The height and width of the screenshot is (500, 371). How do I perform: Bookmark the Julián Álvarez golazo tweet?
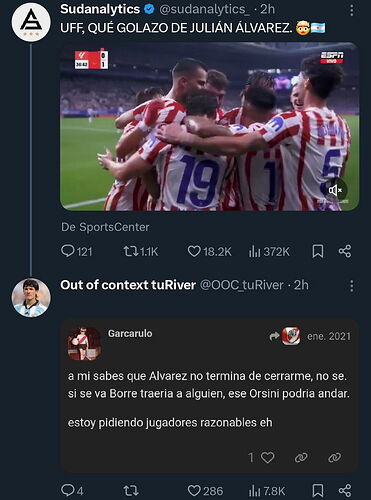[318, 252]
